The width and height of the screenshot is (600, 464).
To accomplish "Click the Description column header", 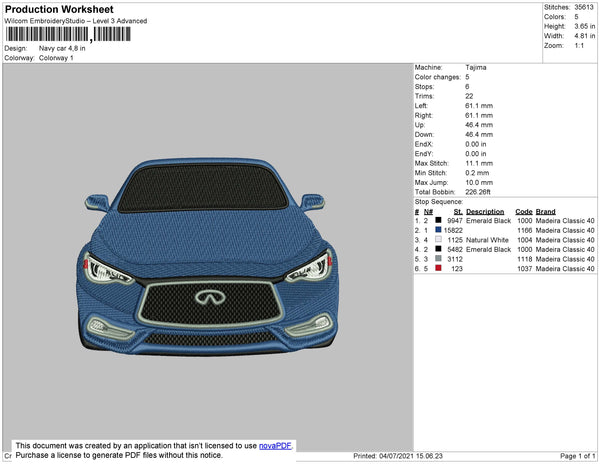I will pos(485,212).
